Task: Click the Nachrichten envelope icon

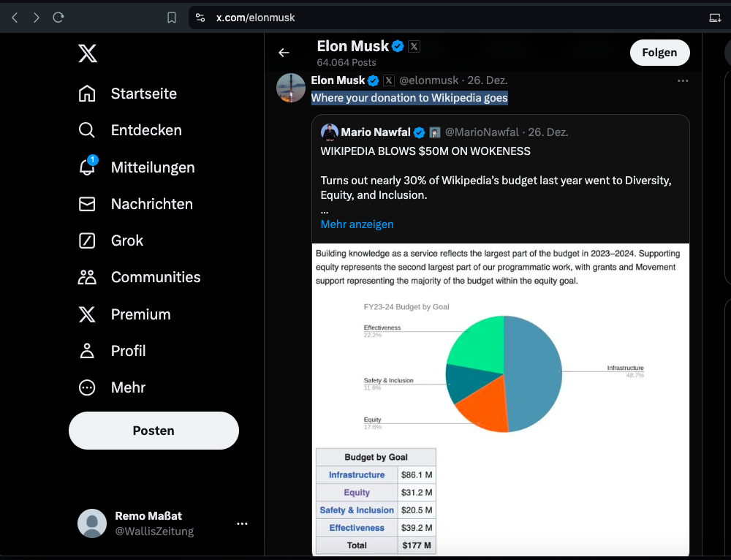Action: coord(87,204)
